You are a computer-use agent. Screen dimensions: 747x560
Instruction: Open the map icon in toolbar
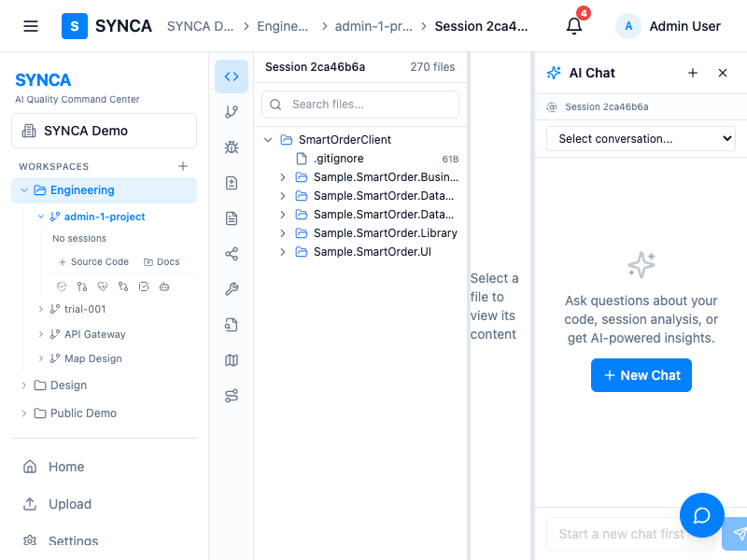232,360
